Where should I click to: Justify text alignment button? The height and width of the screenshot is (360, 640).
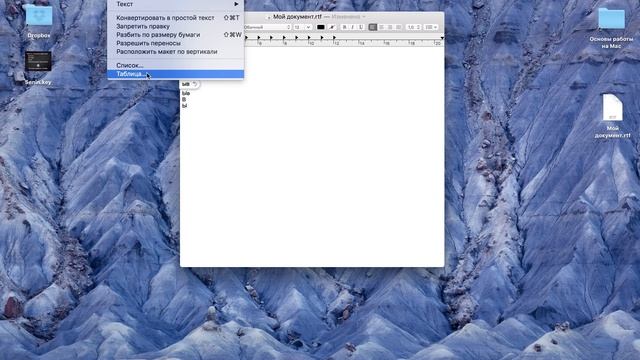click(398, 27)
